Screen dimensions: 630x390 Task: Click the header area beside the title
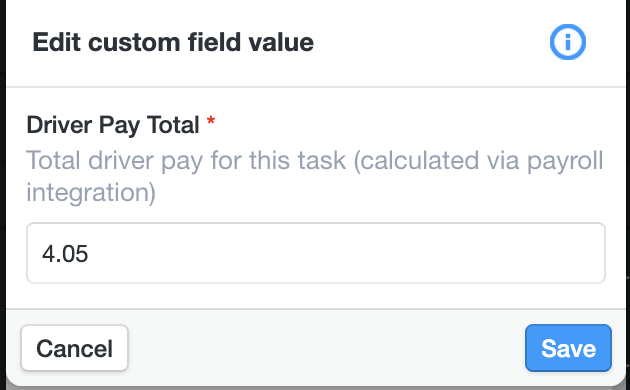tap(430, 42)
